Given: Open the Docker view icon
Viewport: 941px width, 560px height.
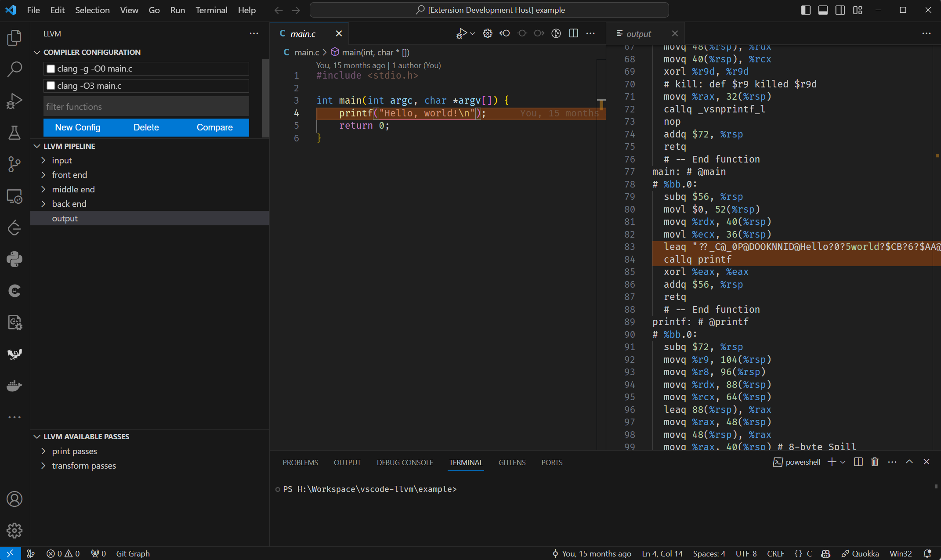Looking at the screenshot, I should pyautogui.click(x=14, y=386).
